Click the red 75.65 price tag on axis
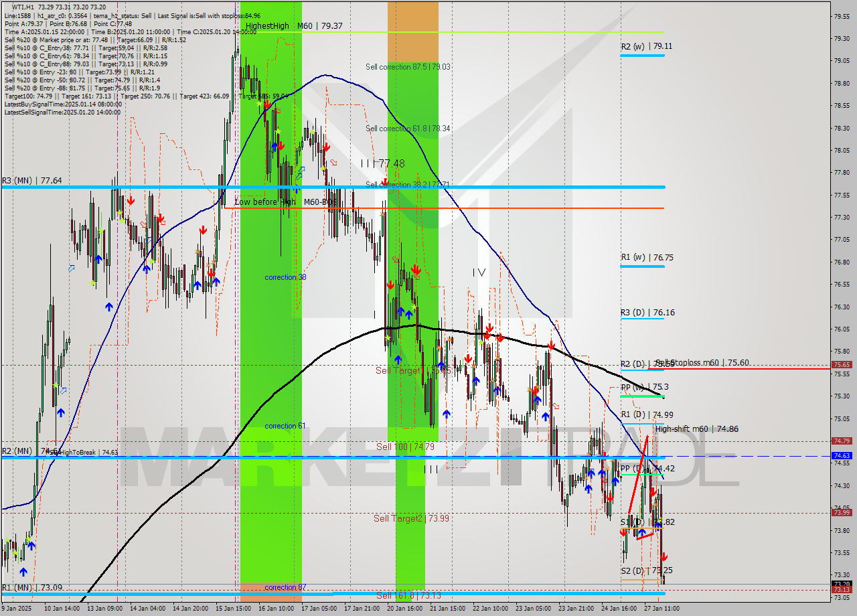Image resolution: width=857 pixels, height=616 pixels. coord(842,365)
